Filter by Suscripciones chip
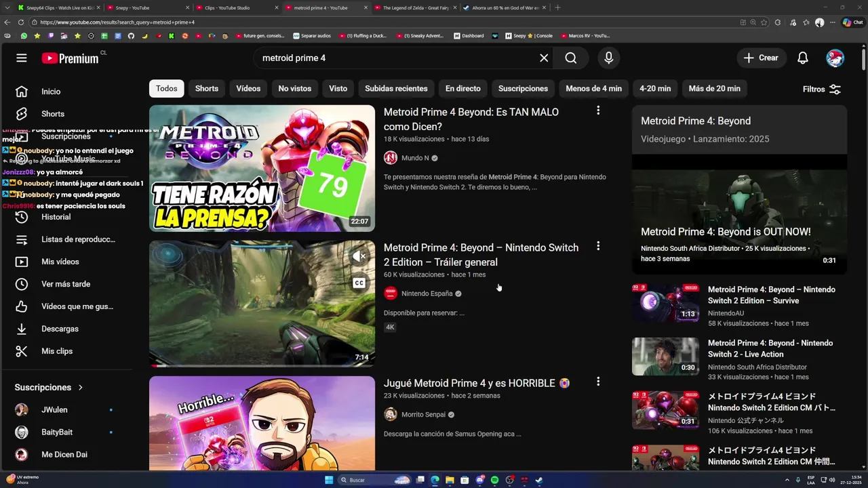This screenshot has height=488, width=868. tap(523, 89)
